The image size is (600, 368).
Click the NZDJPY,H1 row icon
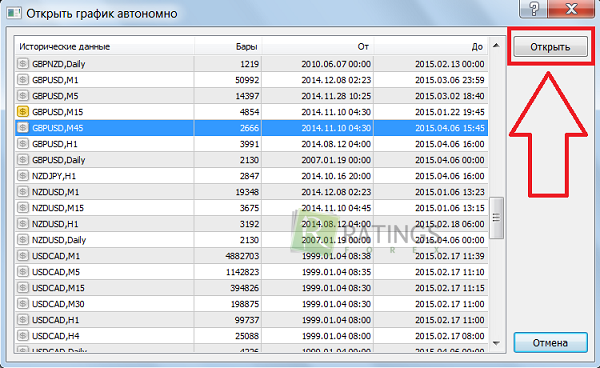click(23, 176)
